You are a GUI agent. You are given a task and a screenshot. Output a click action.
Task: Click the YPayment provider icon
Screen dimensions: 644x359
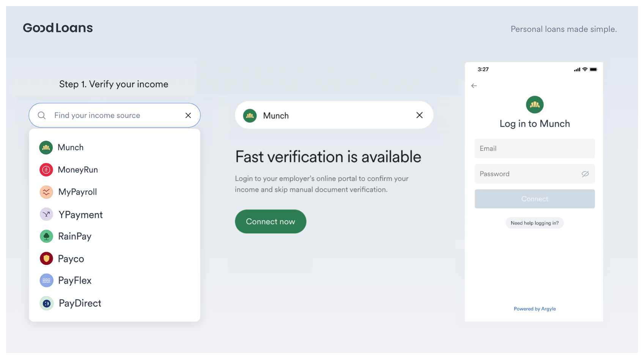(x=46, y=214)
